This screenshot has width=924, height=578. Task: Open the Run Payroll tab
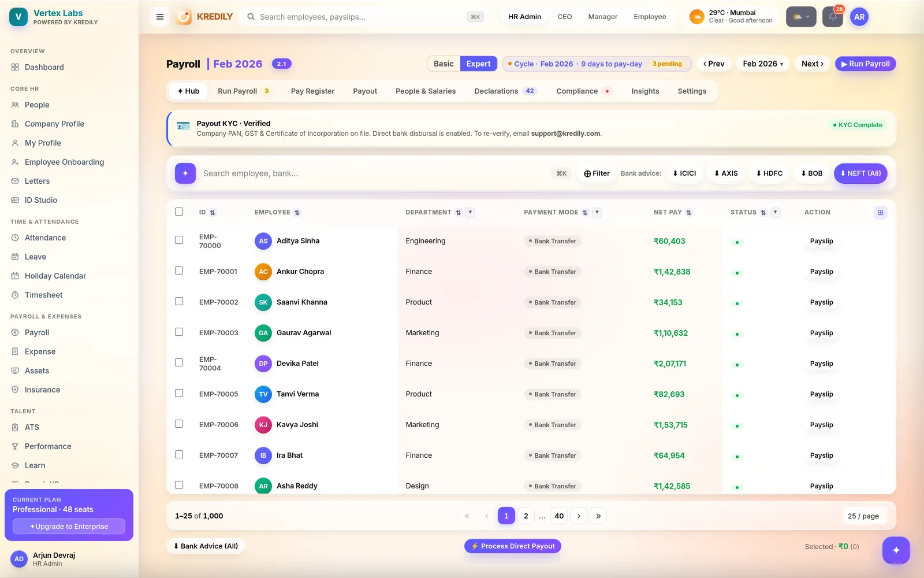[243, 91]
